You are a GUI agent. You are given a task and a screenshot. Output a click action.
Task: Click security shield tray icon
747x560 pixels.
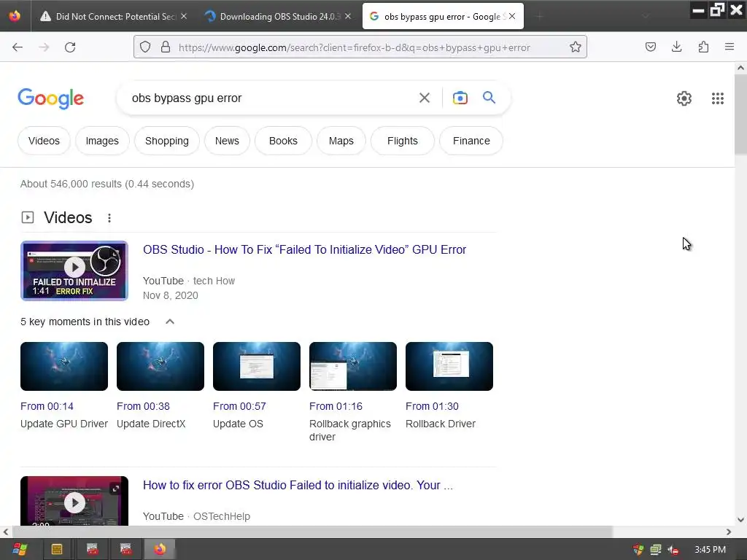click(x=638, y=550)
